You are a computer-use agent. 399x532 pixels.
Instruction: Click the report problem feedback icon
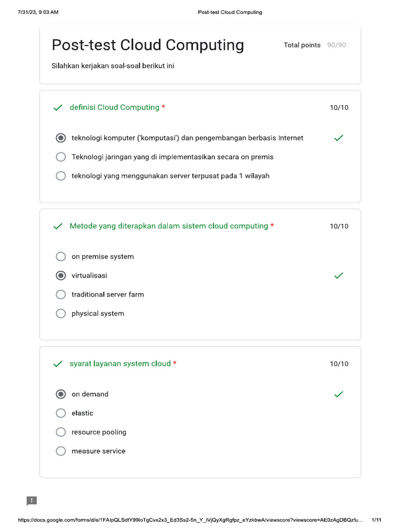[x=32, y=501]
